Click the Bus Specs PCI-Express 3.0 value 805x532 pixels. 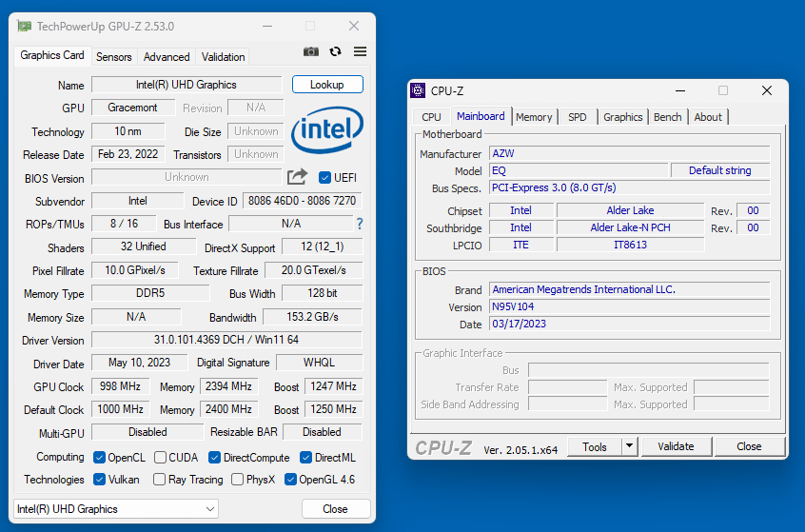[x=629, y=187]
